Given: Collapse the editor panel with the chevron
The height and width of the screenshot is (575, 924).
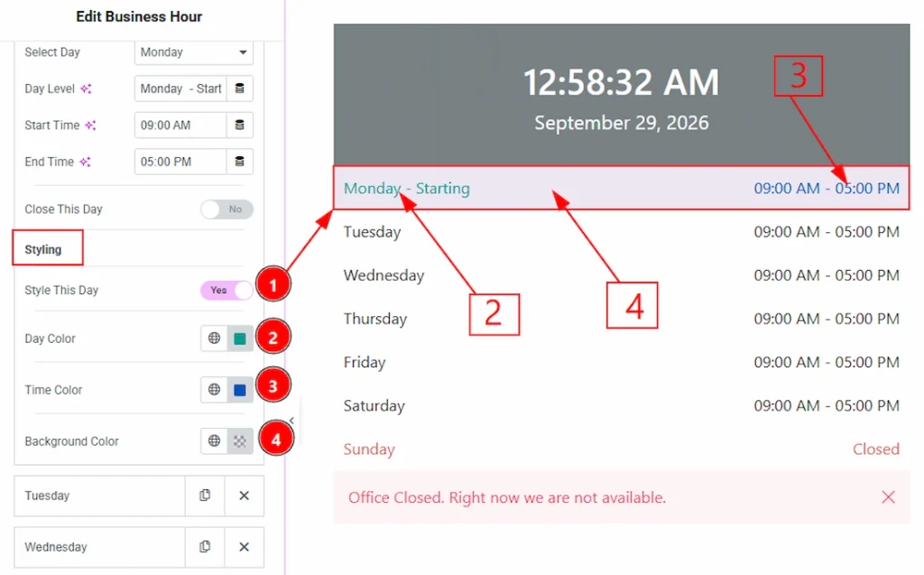Looking at the screenshot, I should tap(291, 421).
